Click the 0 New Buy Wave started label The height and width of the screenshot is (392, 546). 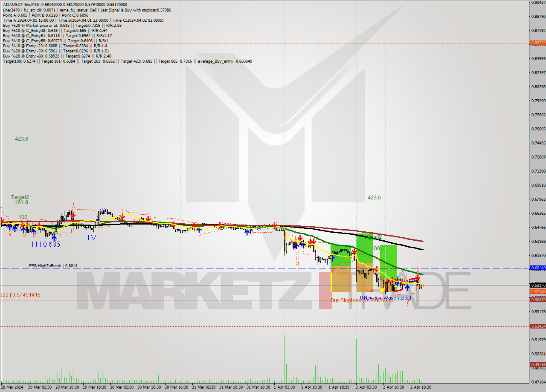coord(385,298)
